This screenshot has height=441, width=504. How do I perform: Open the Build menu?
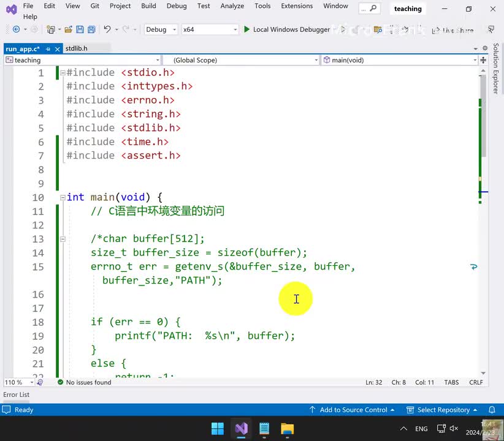pos(148,6)
